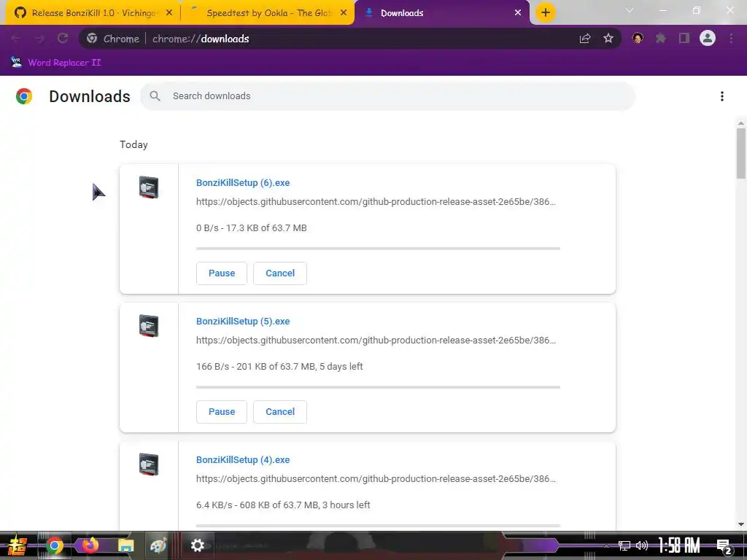Open the Chrome profile avatar
Screen dimensions: 747x560
708,38
